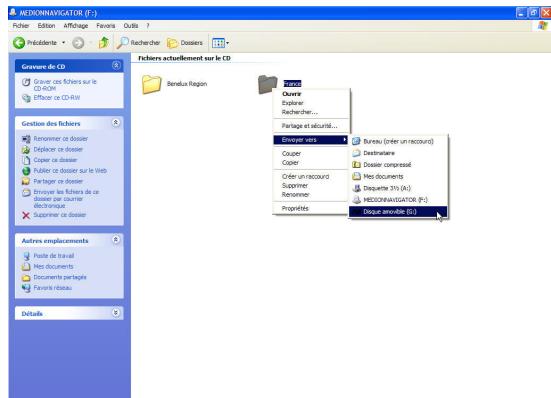Click the burn-files CD icon
This screenshot has width=551, height=398.
pyautogui.click(x=26, y=82)
